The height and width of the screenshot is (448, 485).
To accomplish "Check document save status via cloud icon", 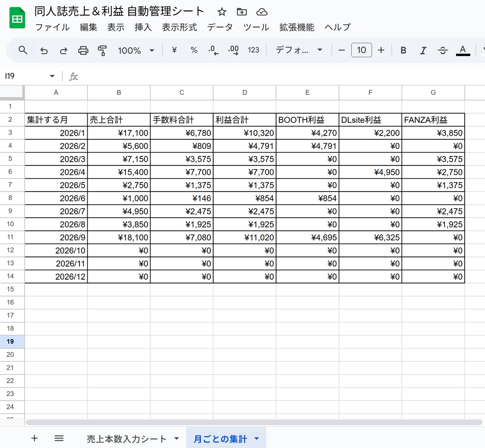I will (262, 12).
